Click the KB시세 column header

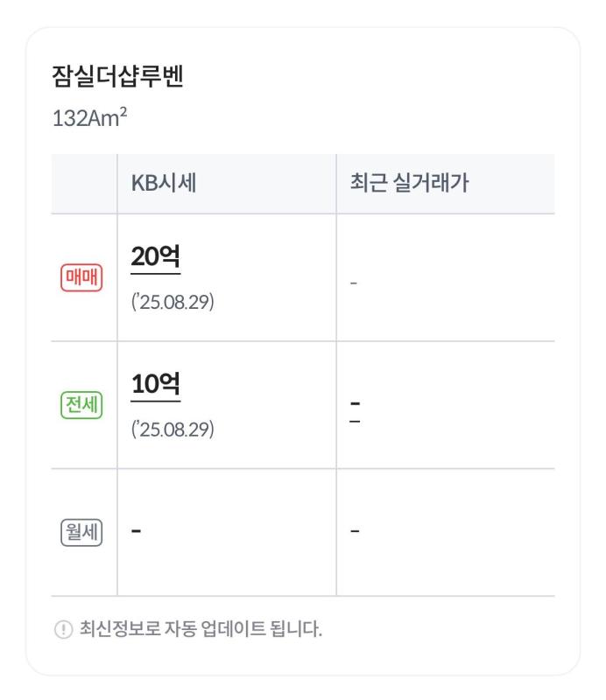coord(164,183)
